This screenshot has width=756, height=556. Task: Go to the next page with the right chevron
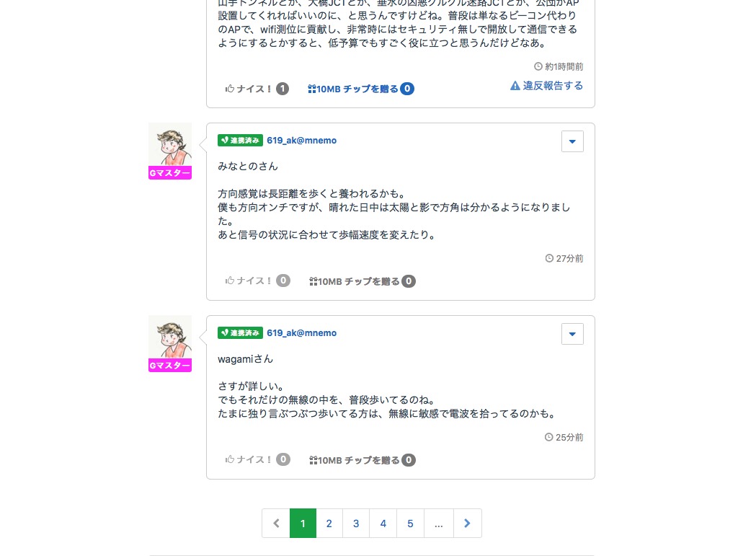[467, 524]
